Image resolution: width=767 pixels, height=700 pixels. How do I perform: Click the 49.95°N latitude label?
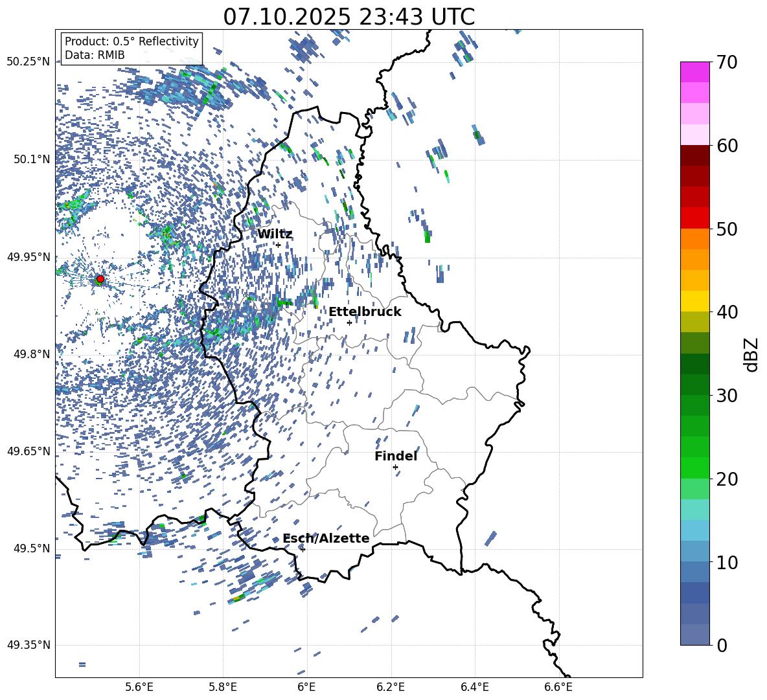click(29, 257)
